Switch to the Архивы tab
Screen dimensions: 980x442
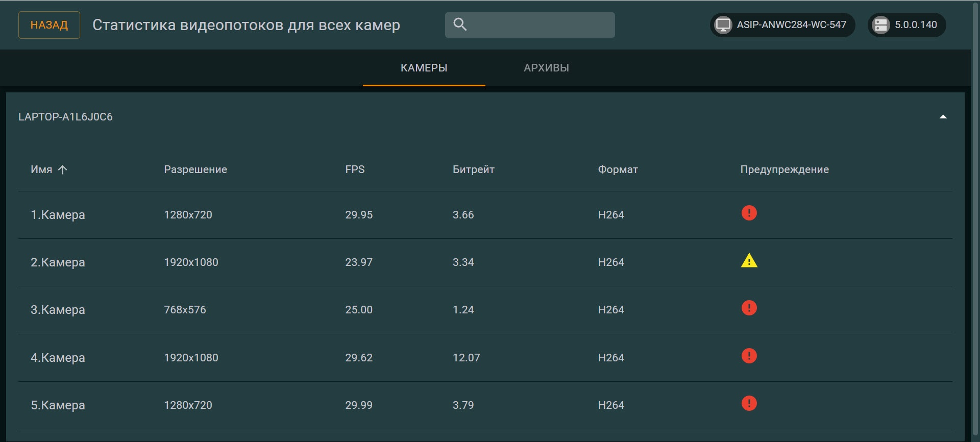pyautogui.click(x=546, y=68)
